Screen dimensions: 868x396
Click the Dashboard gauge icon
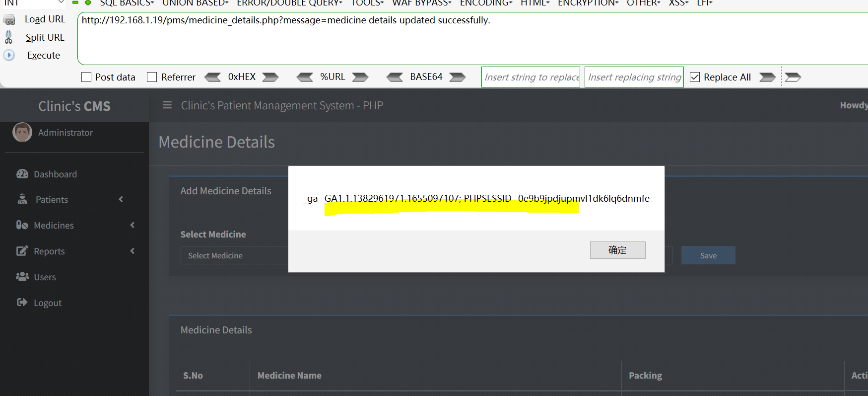coord(22,174)
